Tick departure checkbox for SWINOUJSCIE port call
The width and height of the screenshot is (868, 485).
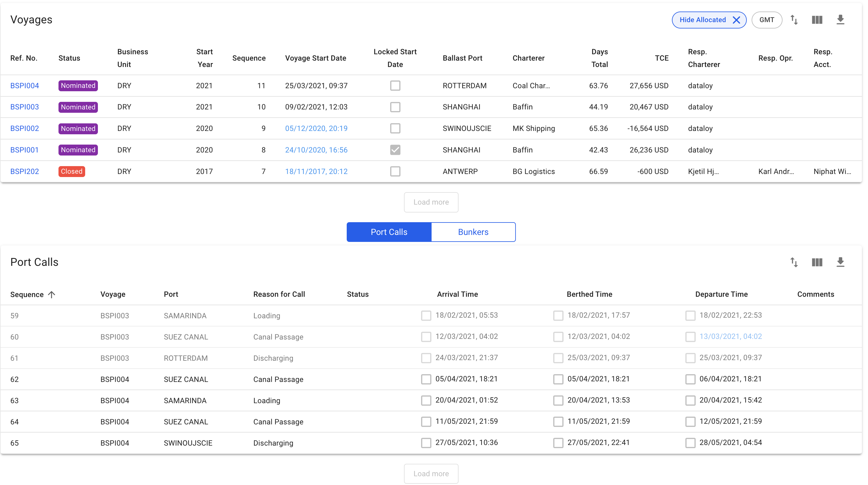point(690,443)
